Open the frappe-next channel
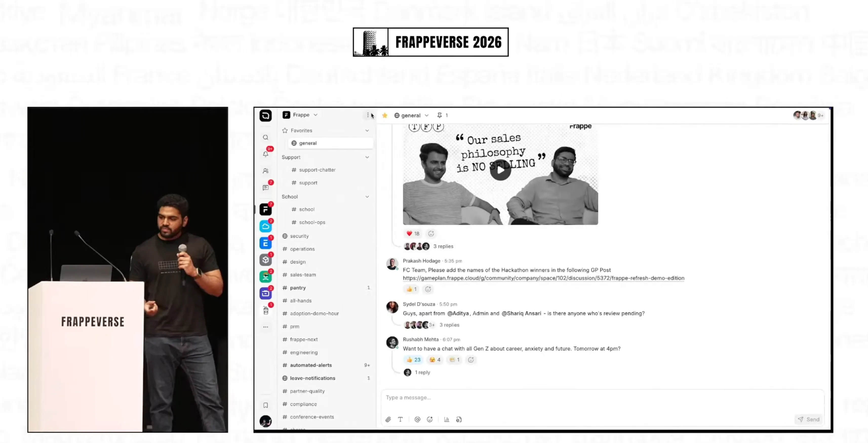The width and height of the screenshot is (868, 443). pos(327,339)
